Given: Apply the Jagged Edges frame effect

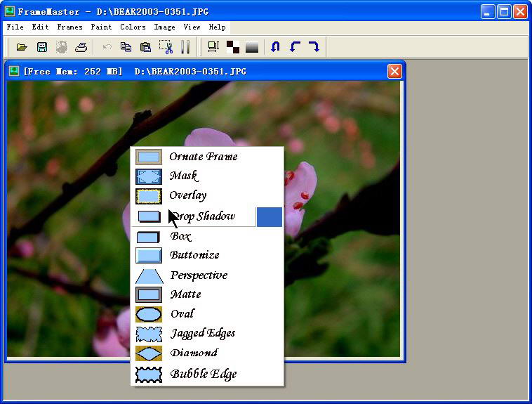Looking at the screenshot, I should click(203, 333).
